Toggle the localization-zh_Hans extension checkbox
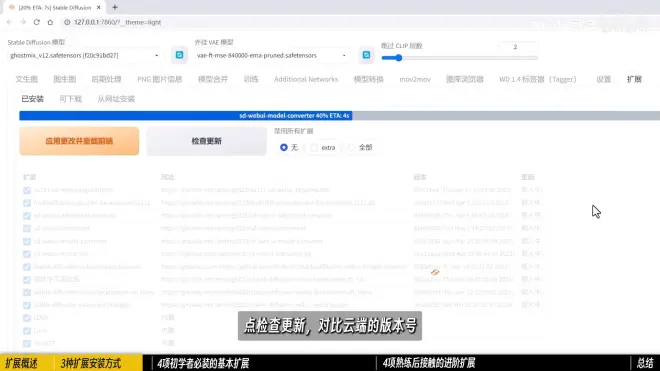This screenshot has width=660, height=371. click(x=27, y=293)
